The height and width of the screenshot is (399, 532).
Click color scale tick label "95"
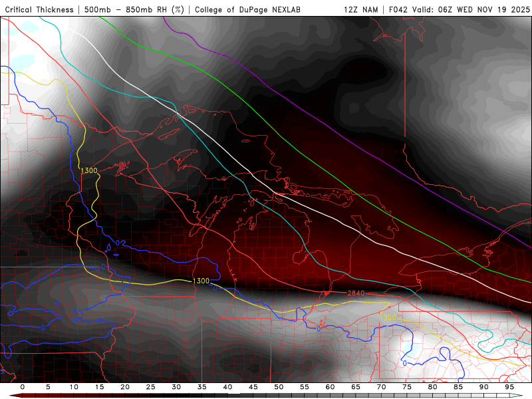pyautogui.click(x=509, y=387)
